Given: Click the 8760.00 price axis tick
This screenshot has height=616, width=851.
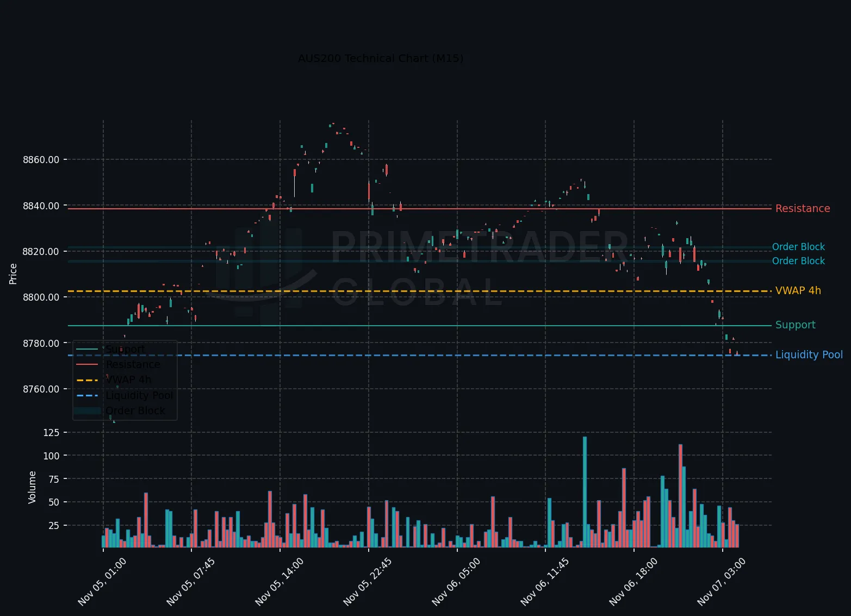Looking at the screenshot, I should click(41, 389).
